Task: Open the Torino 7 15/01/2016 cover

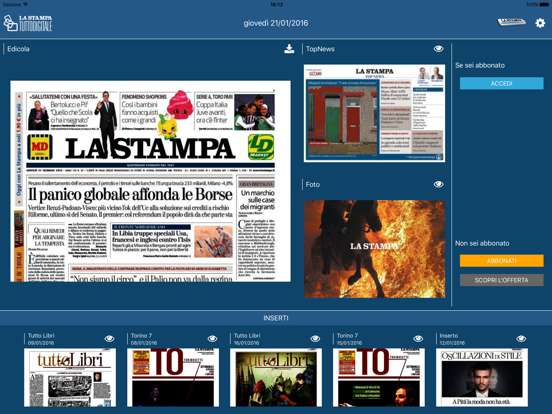Action: (379, 377)
